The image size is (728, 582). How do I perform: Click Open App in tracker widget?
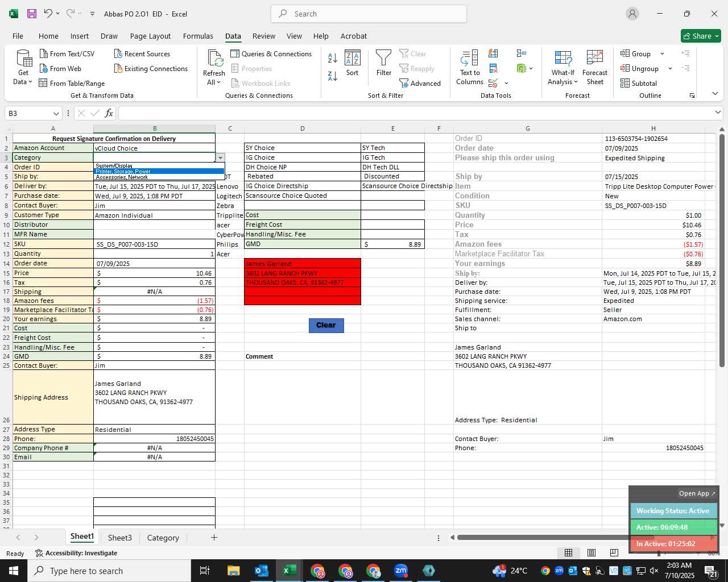pos(697,493)
